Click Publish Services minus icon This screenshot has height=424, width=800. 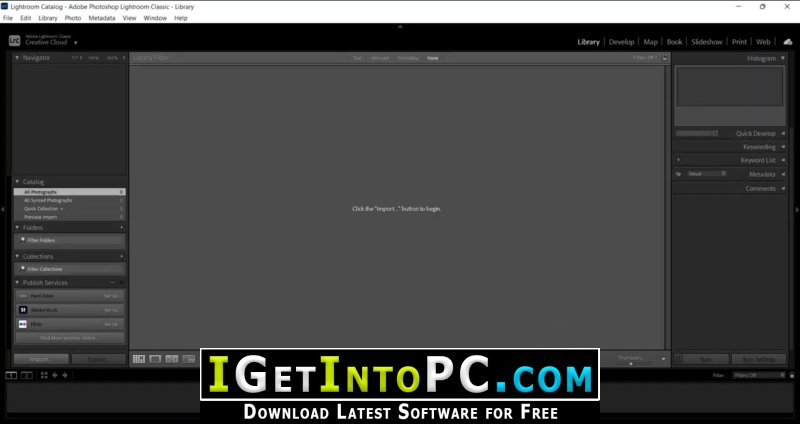(x=112, y=283)
